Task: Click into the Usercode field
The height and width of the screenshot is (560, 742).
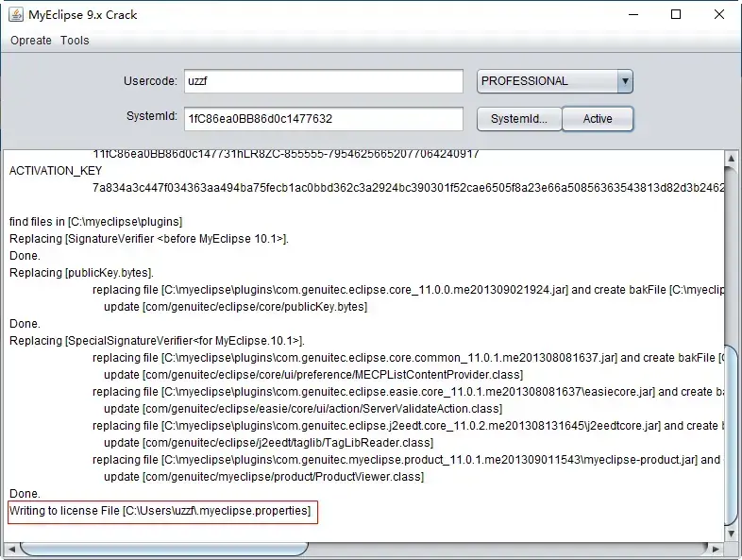Action: point(324,81)
